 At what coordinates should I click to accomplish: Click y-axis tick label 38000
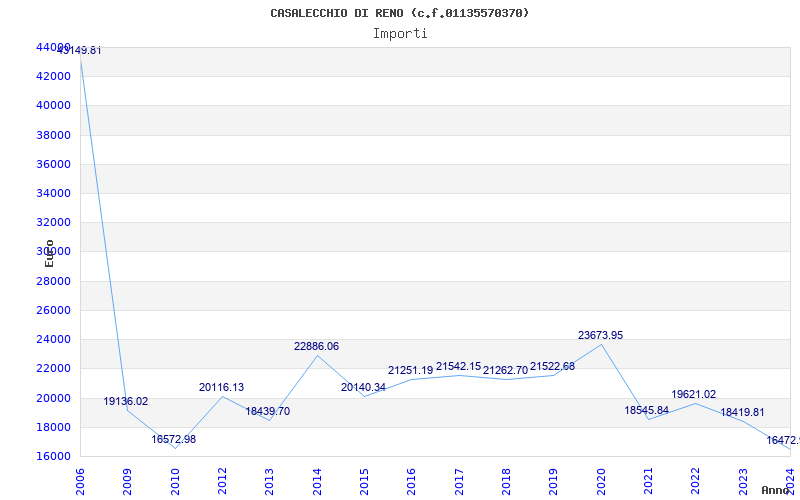coord(54,135)
